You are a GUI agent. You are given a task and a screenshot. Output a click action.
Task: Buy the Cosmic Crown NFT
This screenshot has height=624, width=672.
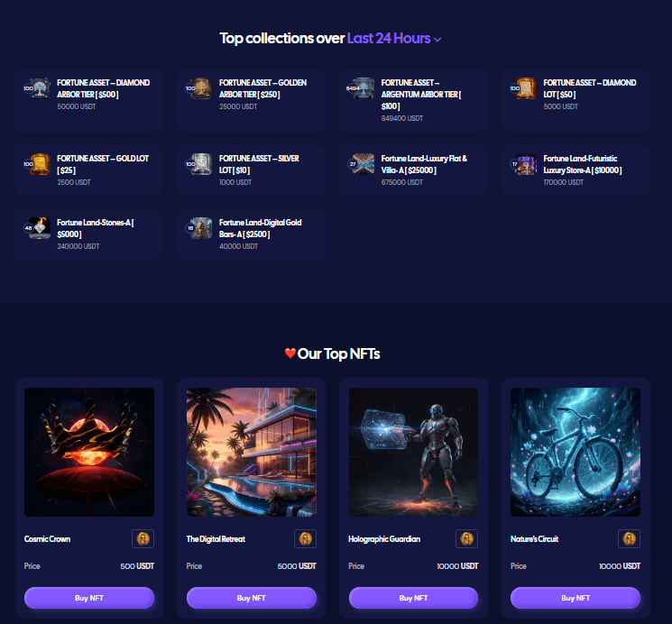(89, 598)
